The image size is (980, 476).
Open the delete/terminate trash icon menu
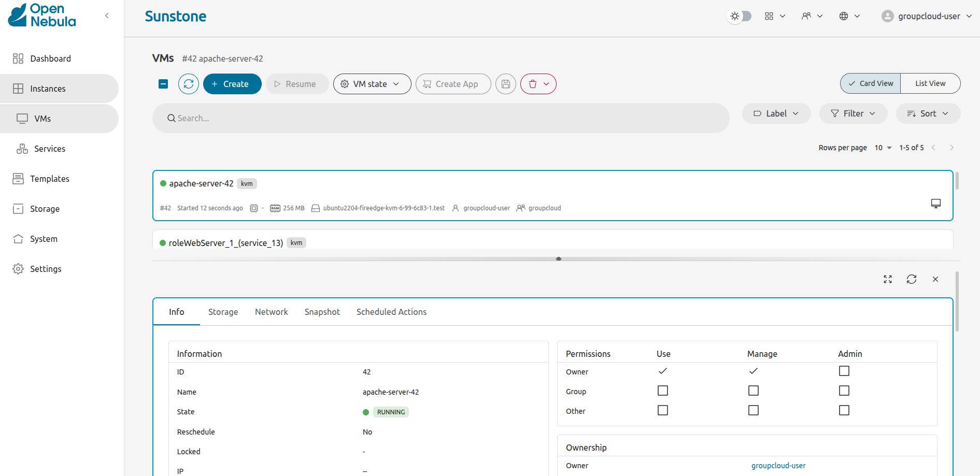(x=538, y=83)
